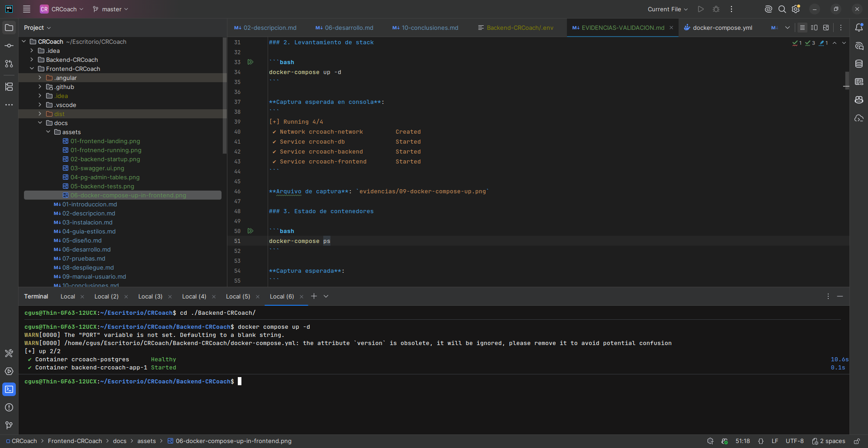Open new terminal session options dropdown
The width and height of the screenshot is (868, 448).
coord(326,296)
